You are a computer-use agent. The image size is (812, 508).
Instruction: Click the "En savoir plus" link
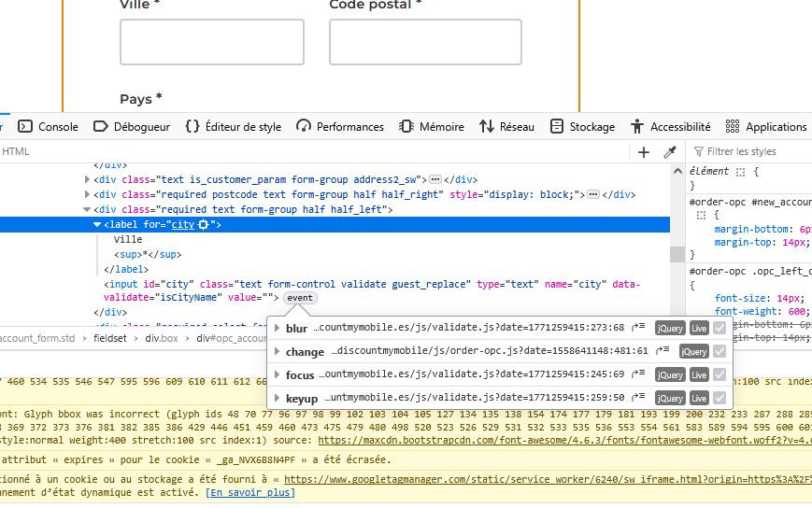point(250,492)
